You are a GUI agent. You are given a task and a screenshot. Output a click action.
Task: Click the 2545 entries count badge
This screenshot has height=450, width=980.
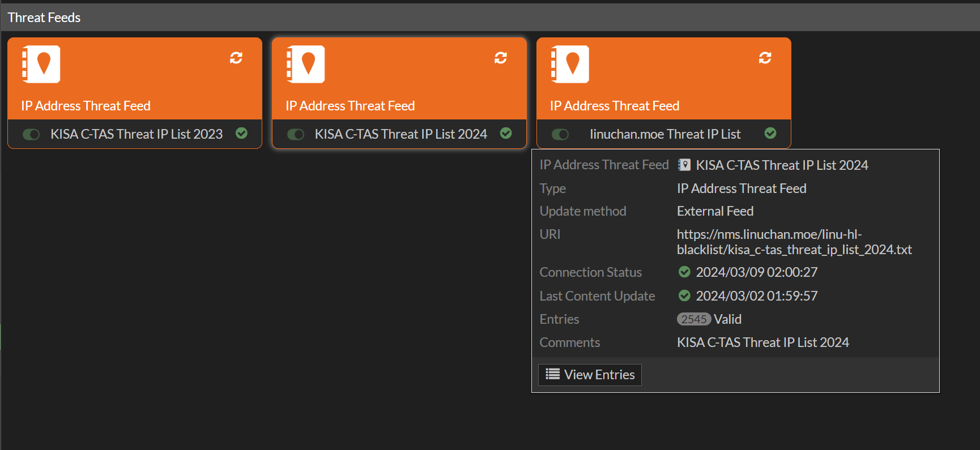(694, 319)
